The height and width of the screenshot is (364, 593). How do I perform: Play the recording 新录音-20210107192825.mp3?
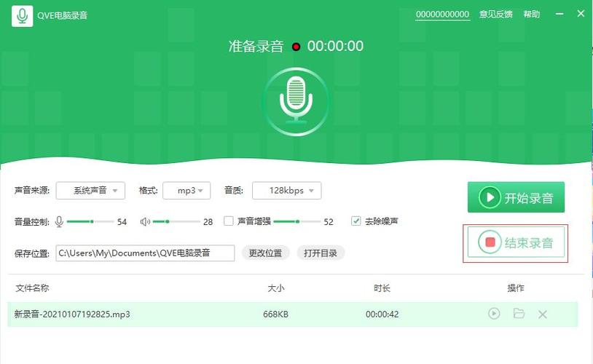[x=494, y=313]
